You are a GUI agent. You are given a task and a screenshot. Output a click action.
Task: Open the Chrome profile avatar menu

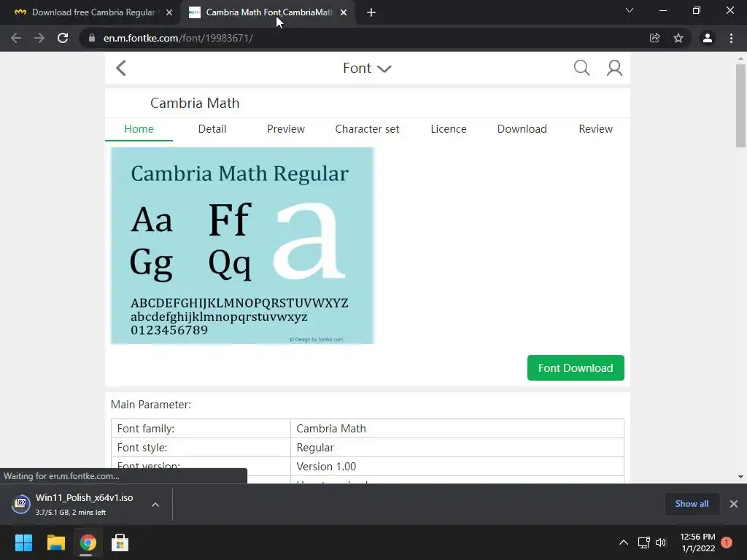pos(708,38)
